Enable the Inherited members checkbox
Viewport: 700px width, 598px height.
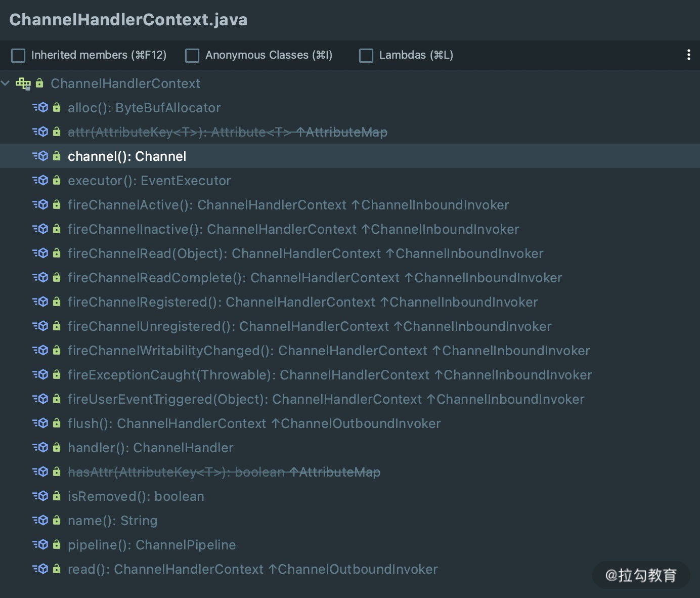pyautogui.click(x=18, y=55)
